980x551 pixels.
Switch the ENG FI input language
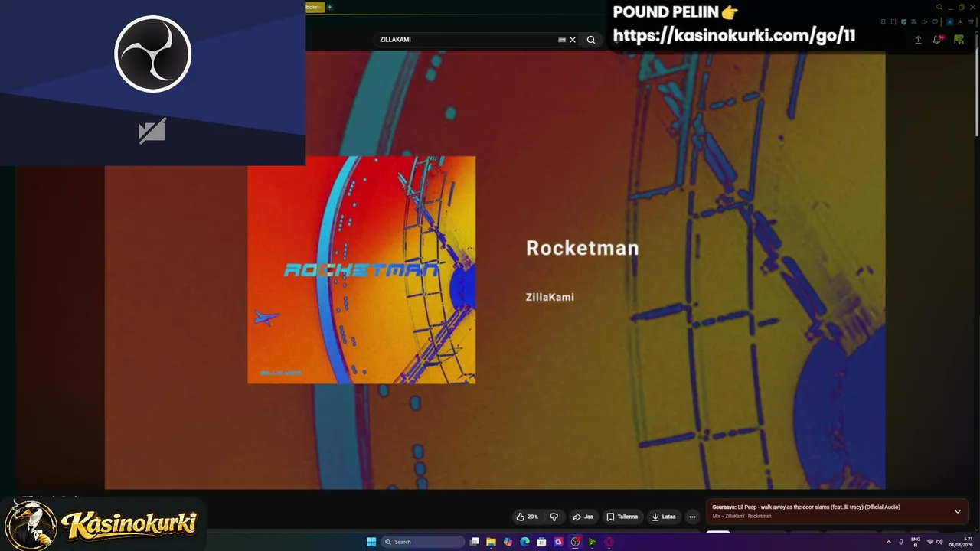point(916,542)
